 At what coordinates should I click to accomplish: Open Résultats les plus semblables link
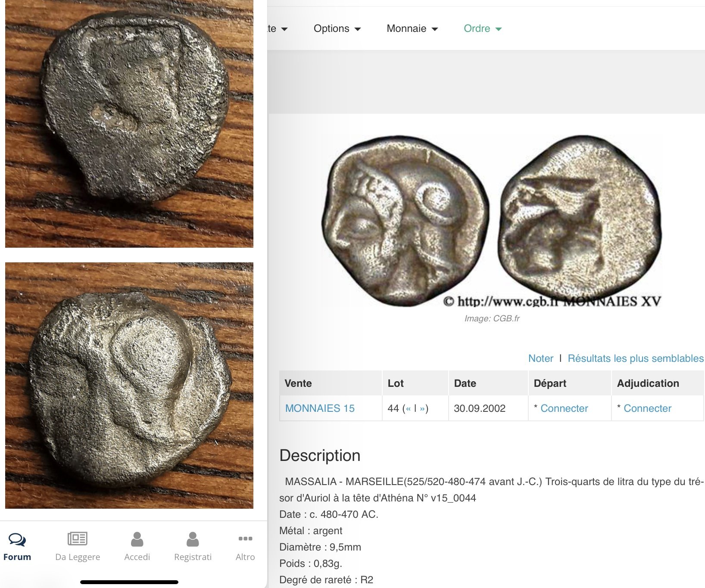(635, 358)
